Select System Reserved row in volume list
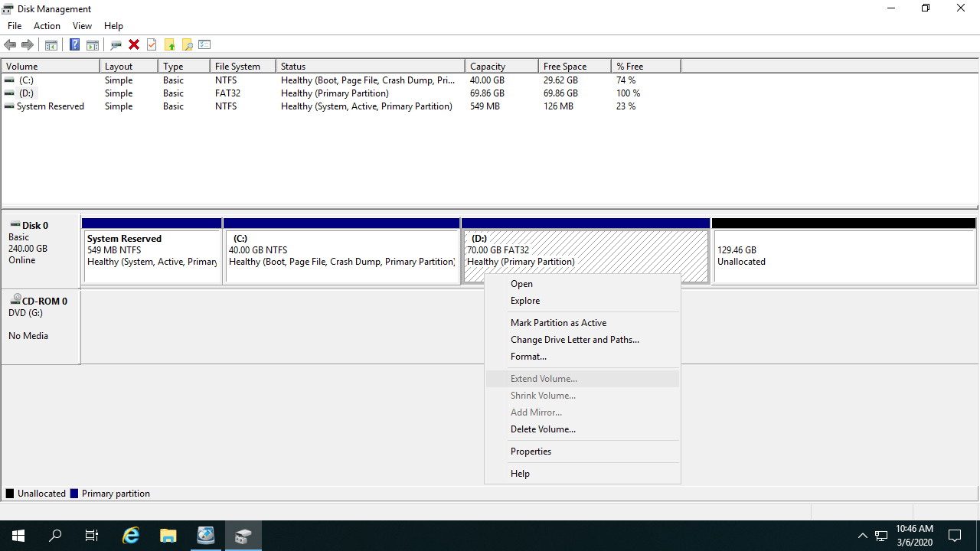 (x=51, y=106)
